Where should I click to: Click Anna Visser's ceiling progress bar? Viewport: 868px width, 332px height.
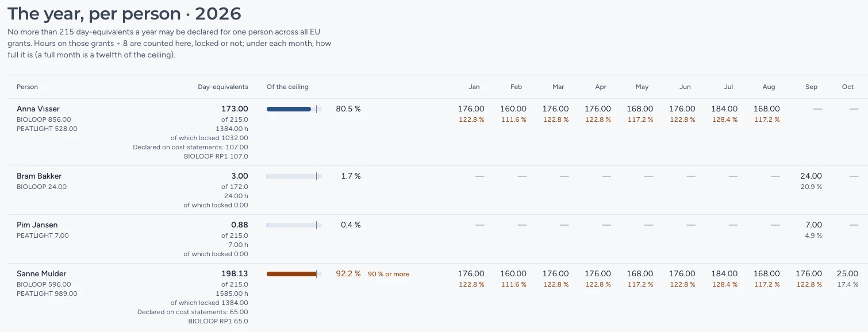[x=294, y=109]
